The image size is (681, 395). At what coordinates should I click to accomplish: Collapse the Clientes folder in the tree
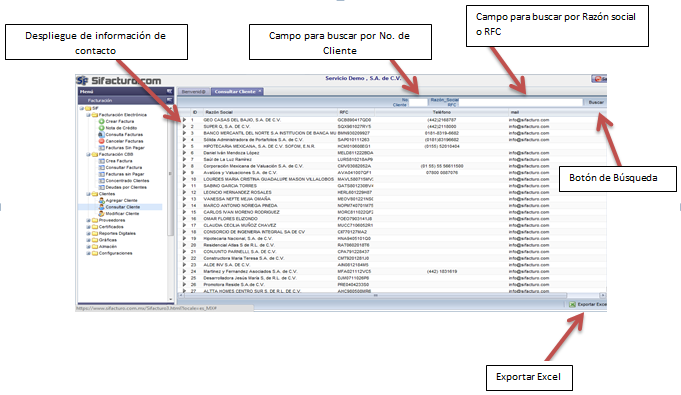pos(88,194)
